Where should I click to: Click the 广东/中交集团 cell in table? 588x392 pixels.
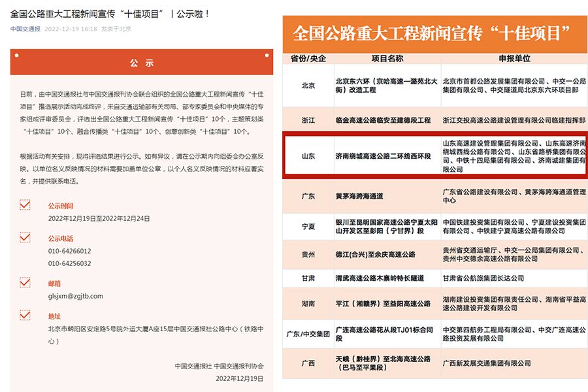coord(308,335)
